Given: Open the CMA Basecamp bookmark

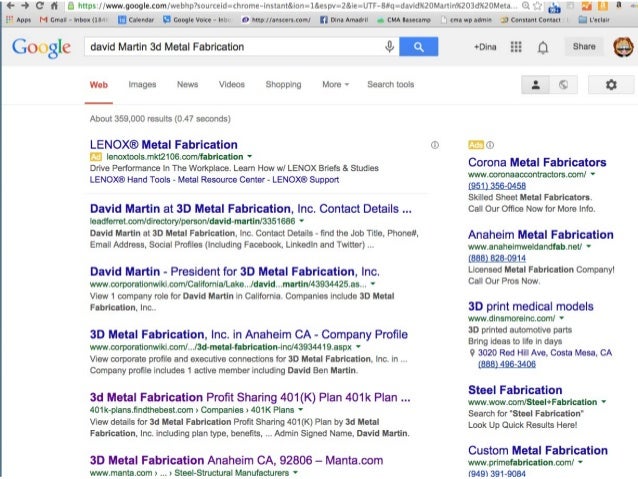Looking at the screenshot, I should [x=403, y=20].
